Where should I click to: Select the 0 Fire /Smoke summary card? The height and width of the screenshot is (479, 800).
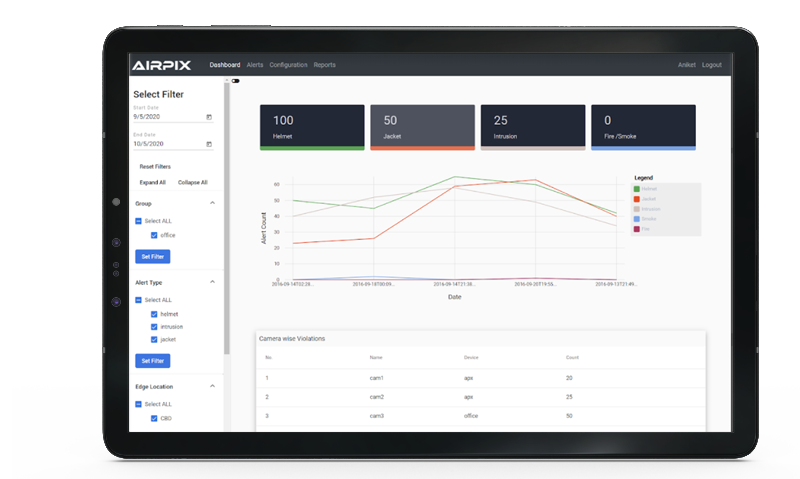coord(643,128)
